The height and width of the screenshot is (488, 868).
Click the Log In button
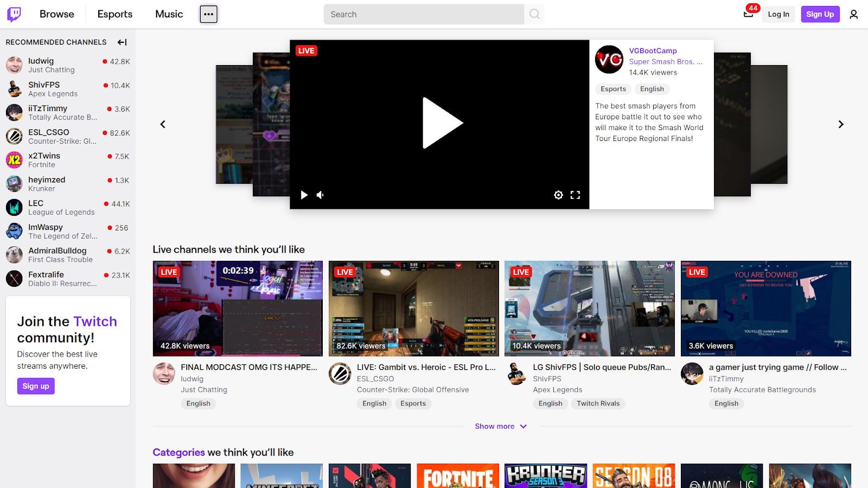778,14
